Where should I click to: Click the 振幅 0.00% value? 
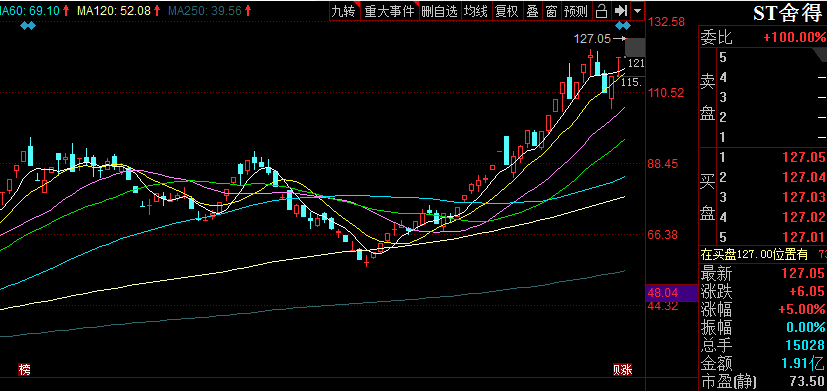coord(805,327)
